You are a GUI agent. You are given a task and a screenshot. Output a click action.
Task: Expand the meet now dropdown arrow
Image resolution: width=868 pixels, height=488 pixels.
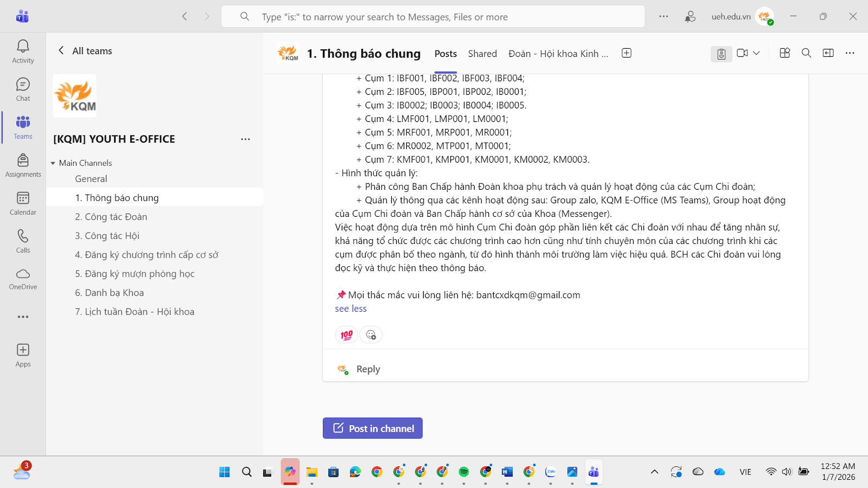point(756,53)
